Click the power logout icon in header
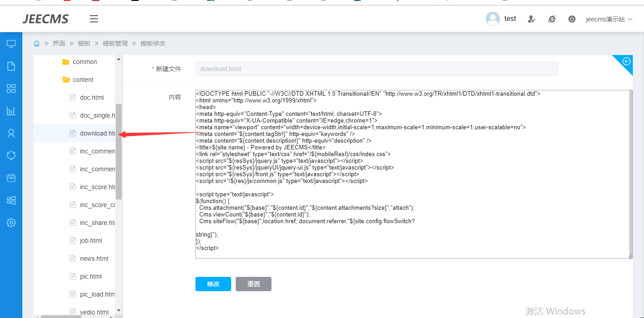644x318 pixels. pyautogui.click(x=572, y=19)
